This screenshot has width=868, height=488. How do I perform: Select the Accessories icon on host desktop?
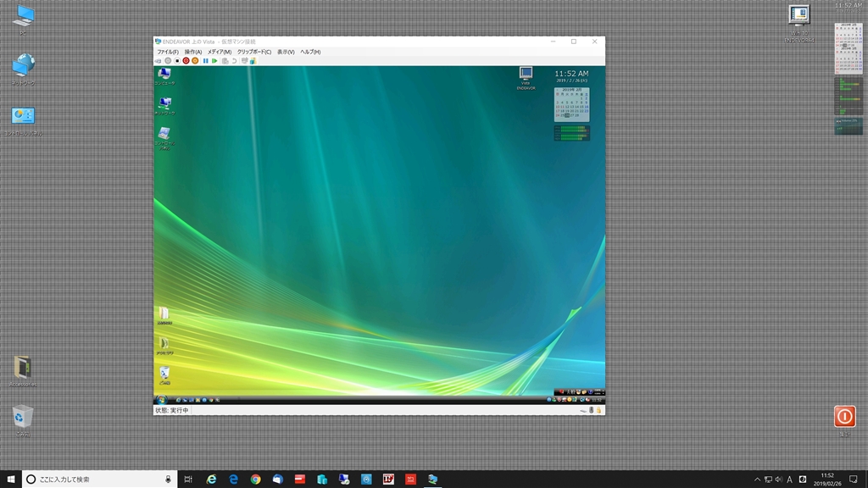point(23,371)
